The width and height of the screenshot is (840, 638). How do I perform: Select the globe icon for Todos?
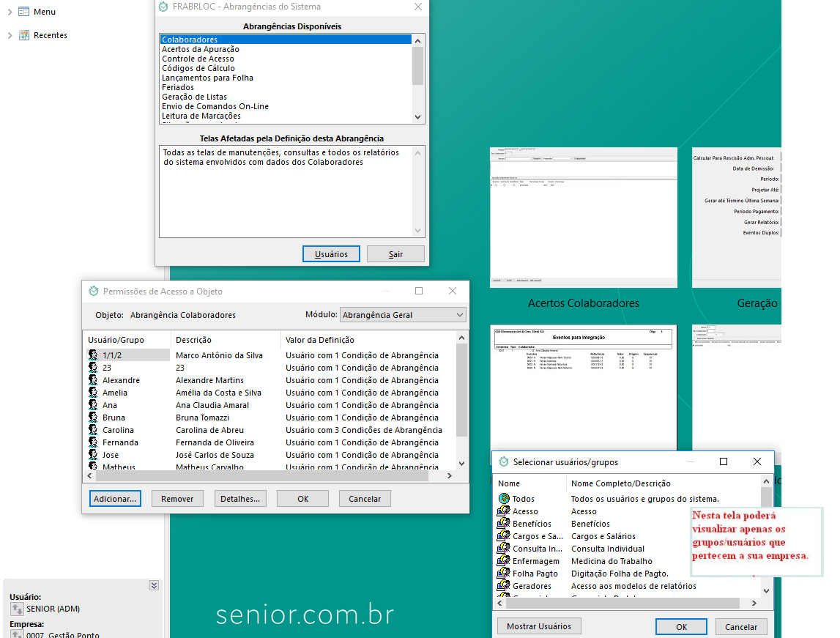tap(503, 499)
